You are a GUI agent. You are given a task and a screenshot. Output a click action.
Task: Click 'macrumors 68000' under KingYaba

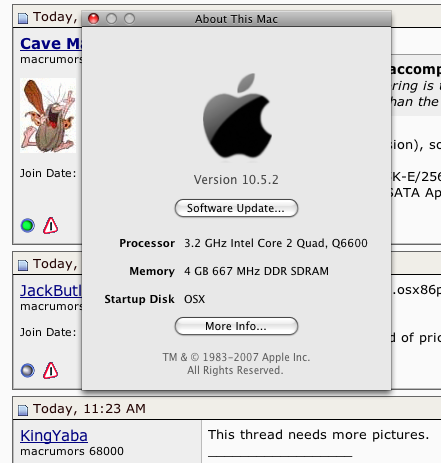pyautogui.click(x=72, y=451)
